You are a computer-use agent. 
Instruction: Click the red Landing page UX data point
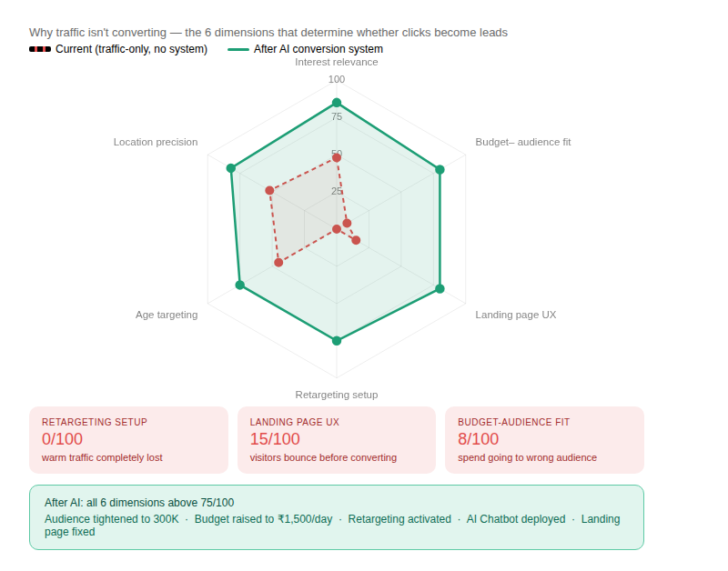point(356,240)
